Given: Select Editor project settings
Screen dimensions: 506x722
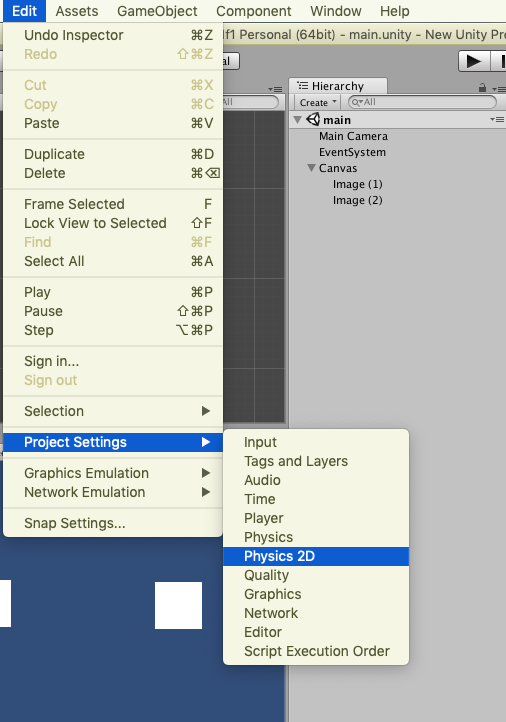Looking at the screenshot, I should click(316, 632).
